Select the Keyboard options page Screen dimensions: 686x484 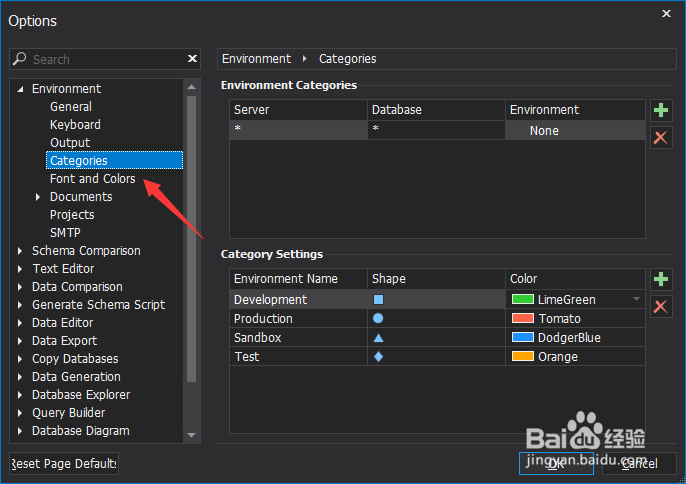tap(75, 125)
